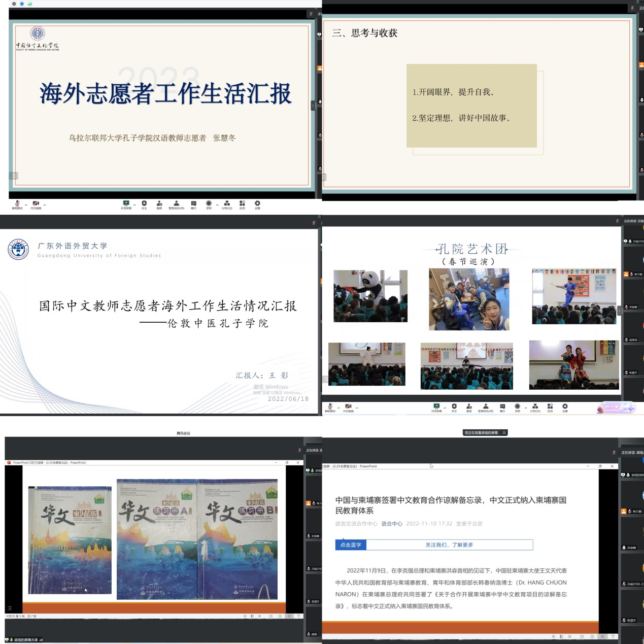Toggle 解除静音 microphone below the 孔院艺术团 slide

point(330,407)
